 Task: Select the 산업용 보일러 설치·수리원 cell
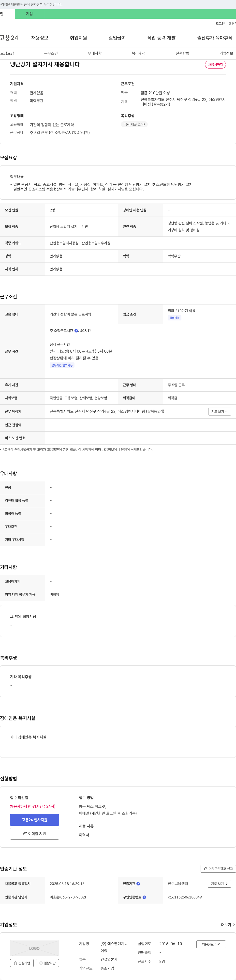(x=69, y=226)
